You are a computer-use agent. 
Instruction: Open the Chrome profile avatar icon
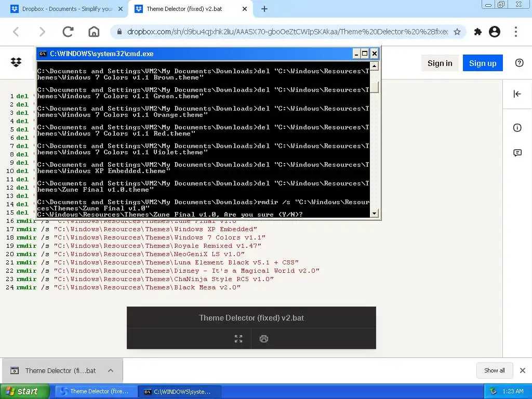pos(495,32)
